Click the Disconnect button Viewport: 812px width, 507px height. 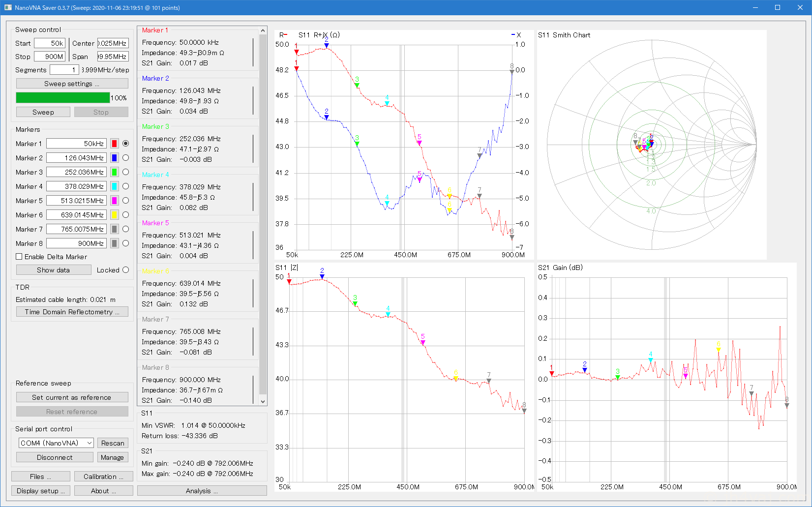(x=55, y=457)
